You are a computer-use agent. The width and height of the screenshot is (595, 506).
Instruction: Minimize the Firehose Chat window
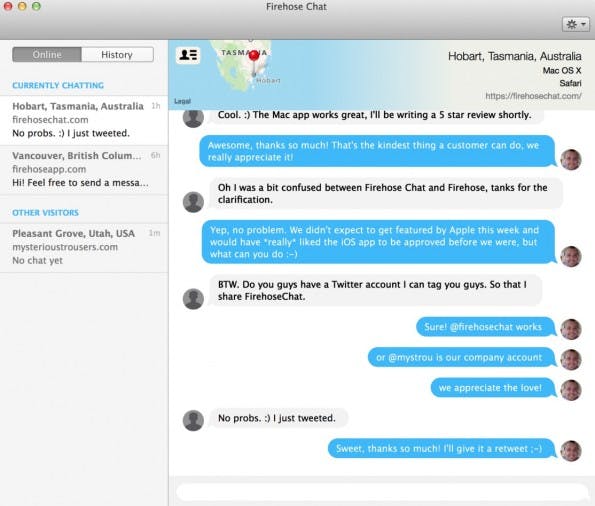pyautogui.click(x=22, y=6)
